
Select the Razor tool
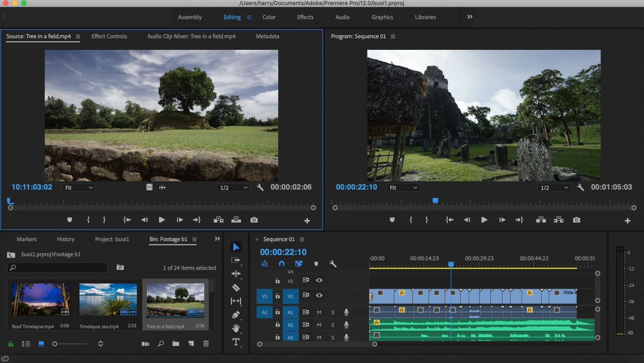[236, 287]
